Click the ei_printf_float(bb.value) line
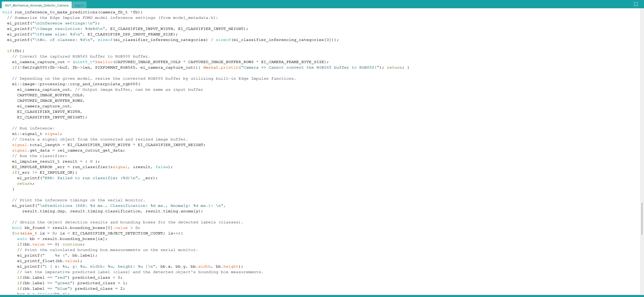The height and width of the screenshot is (297, 644). (49, 261)
